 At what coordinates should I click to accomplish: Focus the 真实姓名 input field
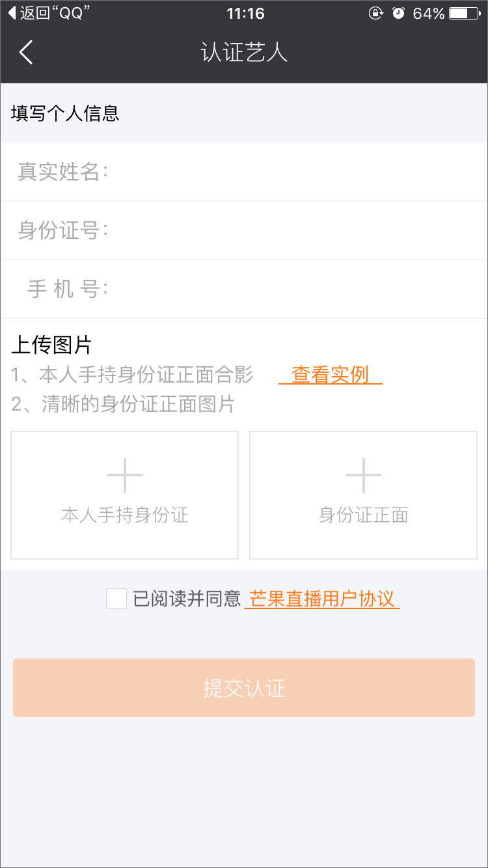coord(293,172)
